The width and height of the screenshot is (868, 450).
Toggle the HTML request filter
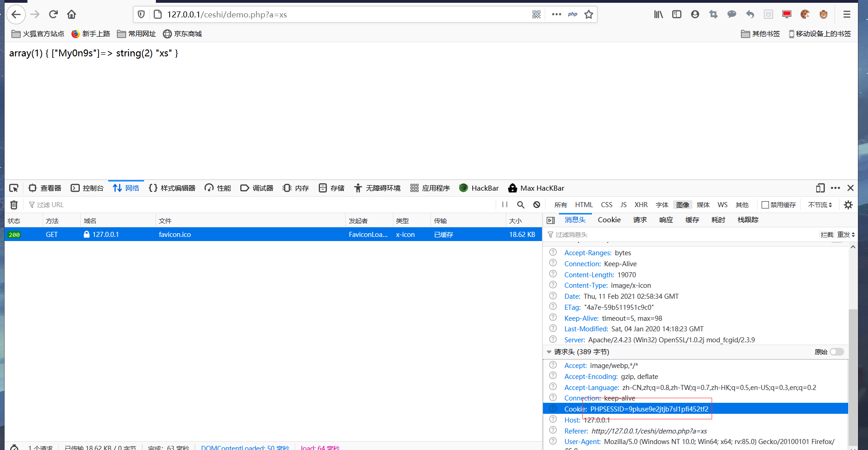[x=584, y=205]
